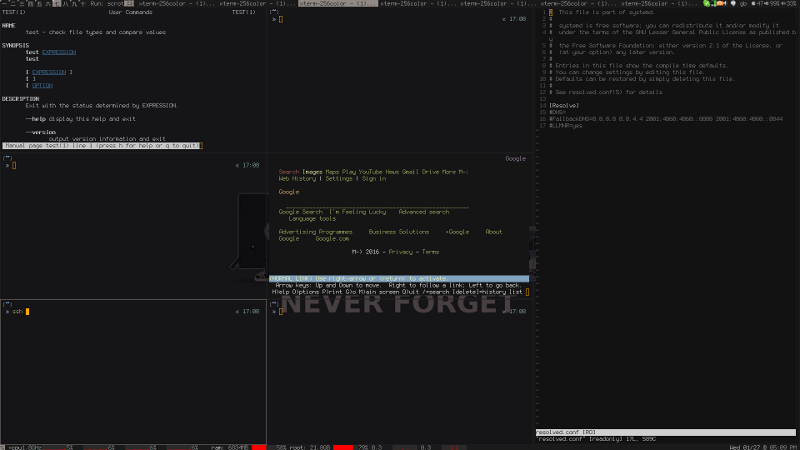The image size is (800, 450).
Task: Open the Drive link in Lynx
Action: [430, 172]
